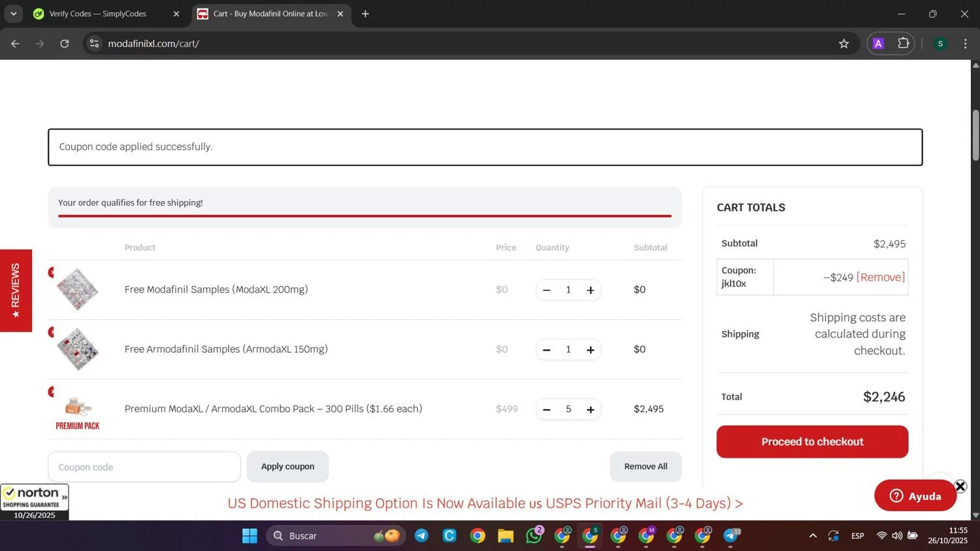Click the Norton Shopping Guarantee badge

click(x=34, y=502)
